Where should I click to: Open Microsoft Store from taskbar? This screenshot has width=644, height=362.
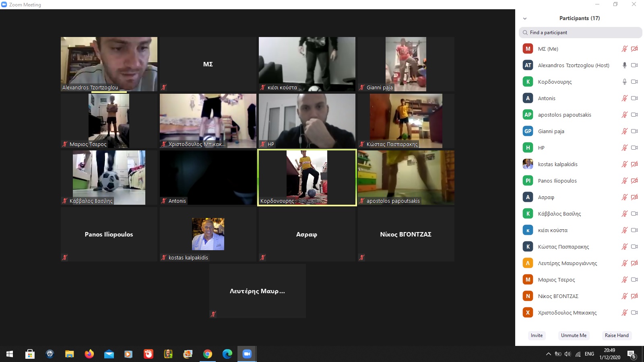tap(30, 354)
